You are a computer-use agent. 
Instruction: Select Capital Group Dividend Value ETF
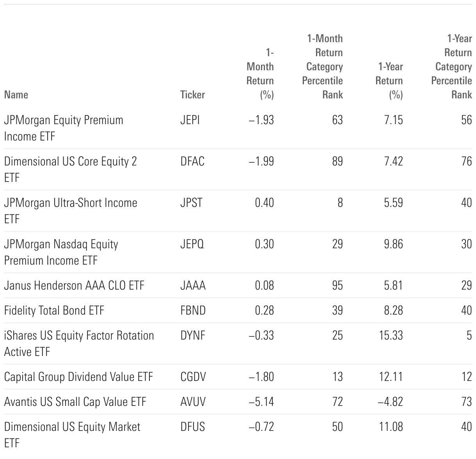coord(78,377)
